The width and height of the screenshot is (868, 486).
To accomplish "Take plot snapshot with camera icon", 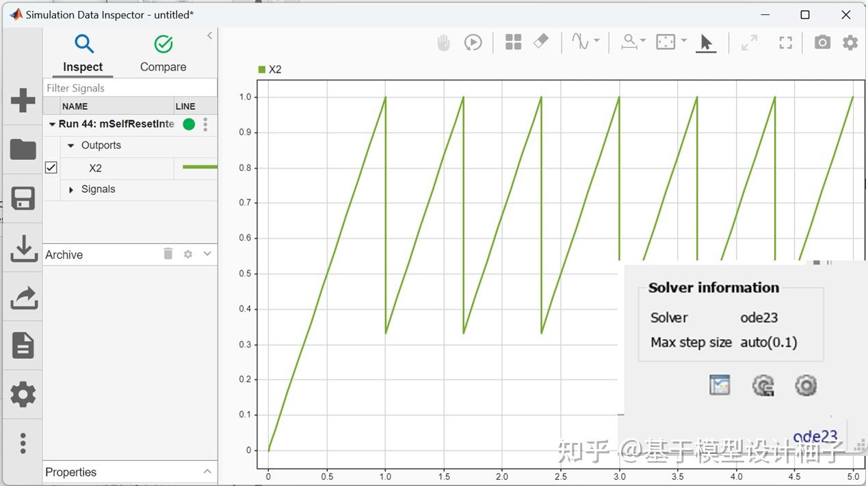I will pyautogui.click(x=822, y=42).
